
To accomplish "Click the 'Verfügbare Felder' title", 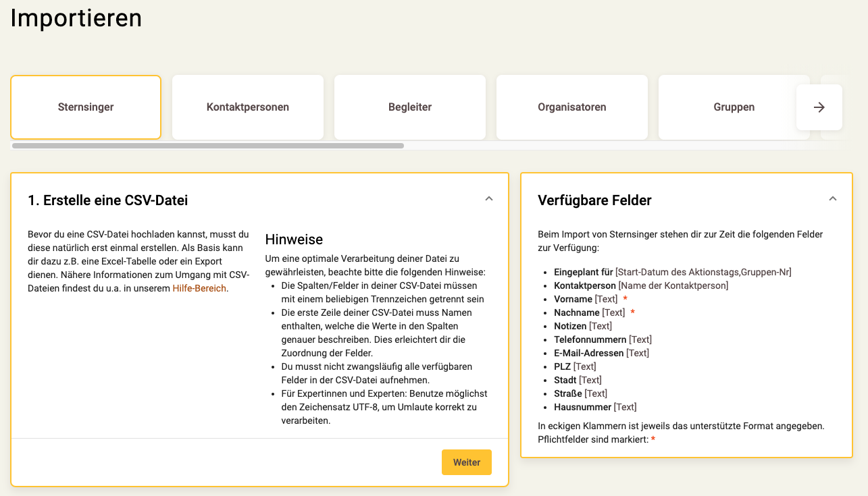I will coord(594,200).
